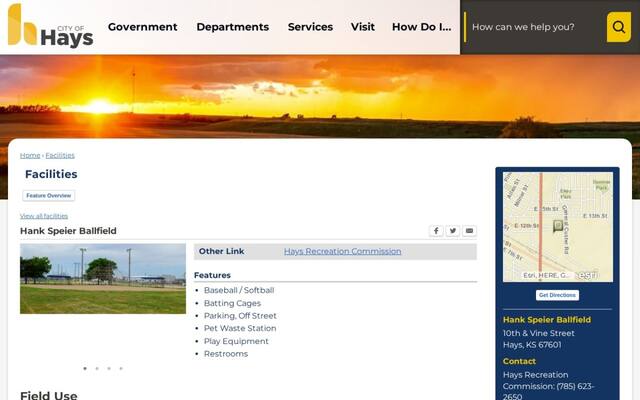Click 'Baseball / Softball' feature text

click(x=239, y=290)
